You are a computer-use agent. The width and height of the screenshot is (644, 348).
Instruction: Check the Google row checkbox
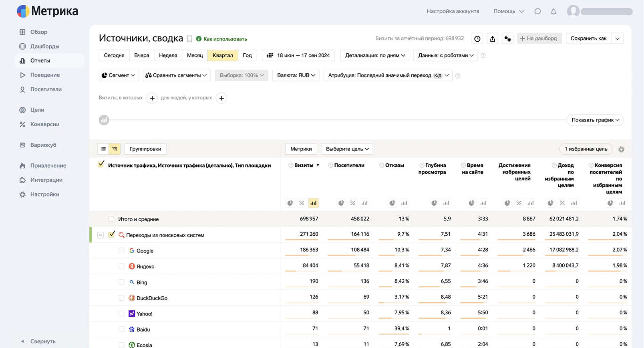121,251
